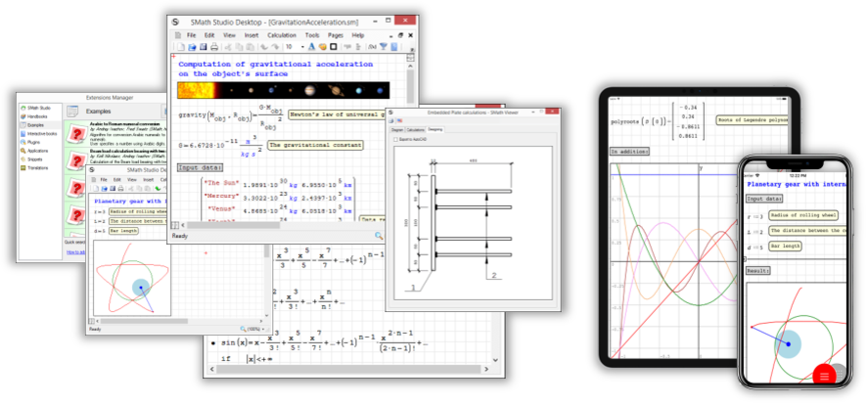Click light-blue book icon after the funnel
Viewport: 868px width, 405px height.
click(x=394, y=47)
